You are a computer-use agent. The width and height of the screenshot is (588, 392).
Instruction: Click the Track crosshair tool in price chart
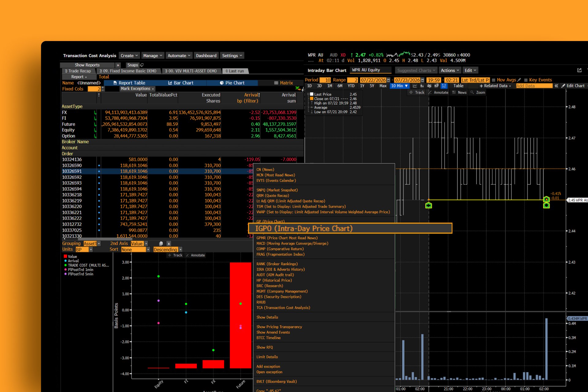point(417,92)
